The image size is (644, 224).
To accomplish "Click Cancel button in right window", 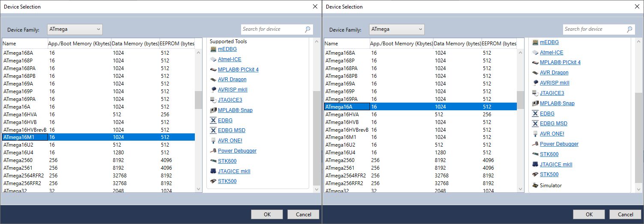I will click(x=626, y=215).
